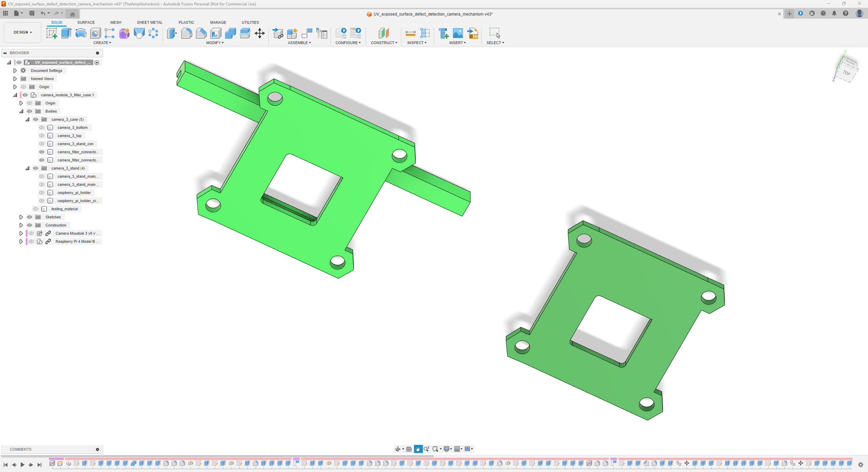The width and height of the screenshot is (868, 472).
Task: Open the CONSTRUCT dropdown menu
Action: coord(384,43)
